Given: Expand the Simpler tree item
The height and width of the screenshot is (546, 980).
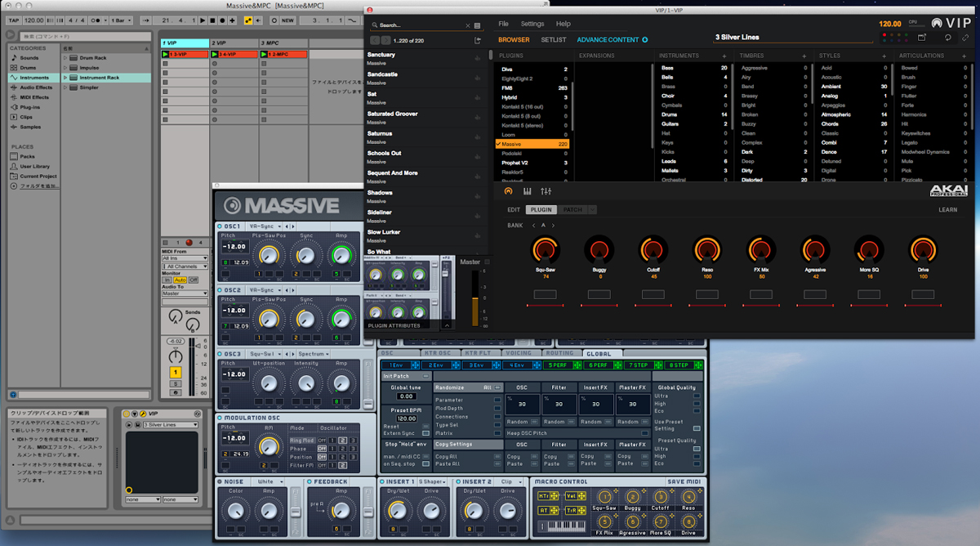Looking at the screenshot, I should 66,87.
